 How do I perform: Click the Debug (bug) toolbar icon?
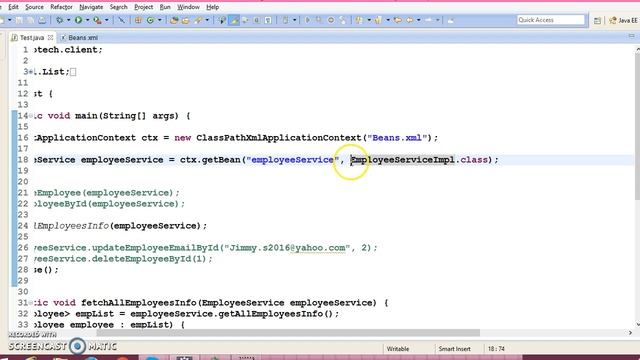click(x=60, y=20)
